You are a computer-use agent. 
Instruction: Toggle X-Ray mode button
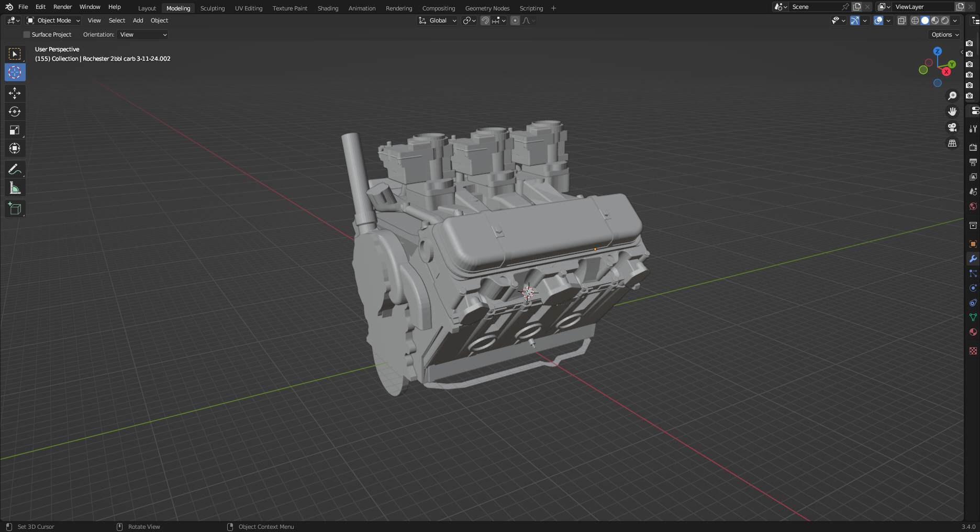click(x=901, y=20)
